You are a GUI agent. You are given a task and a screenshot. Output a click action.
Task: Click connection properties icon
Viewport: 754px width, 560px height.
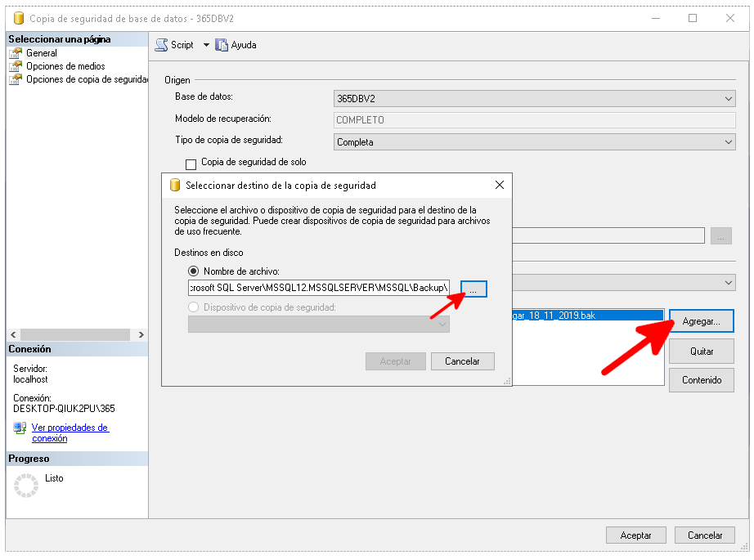pyautogui.click(x=20, y=428)
